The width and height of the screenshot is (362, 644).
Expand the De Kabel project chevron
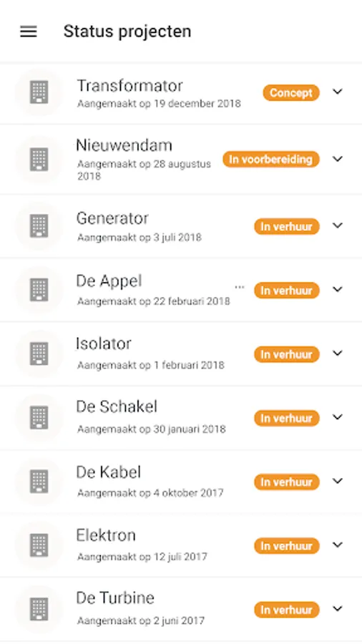click(338, 481)
